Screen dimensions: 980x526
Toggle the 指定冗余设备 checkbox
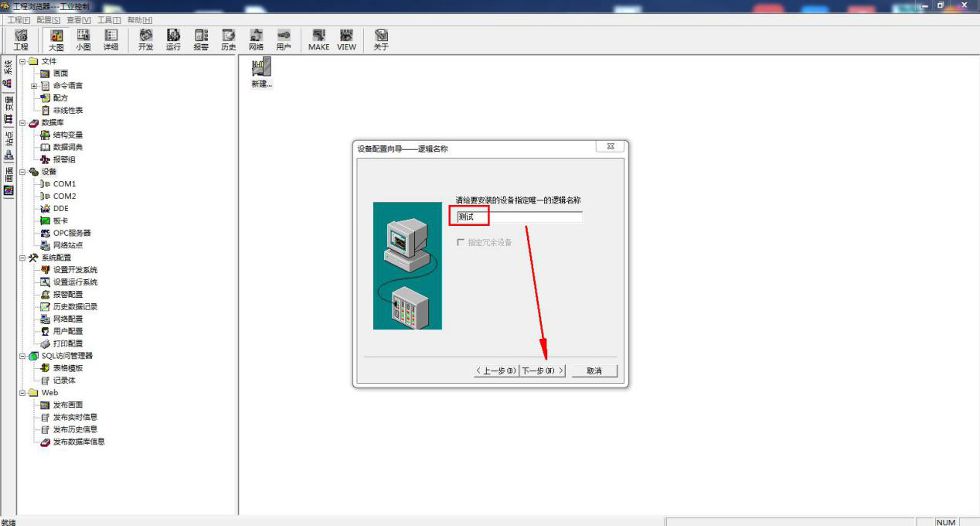(461, 242)
